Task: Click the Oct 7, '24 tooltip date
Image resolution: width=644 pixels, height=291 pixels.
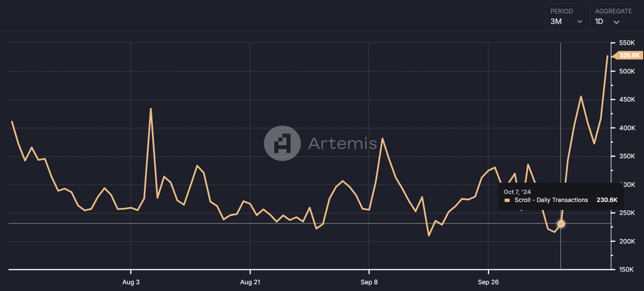Action: pos(517,192)
